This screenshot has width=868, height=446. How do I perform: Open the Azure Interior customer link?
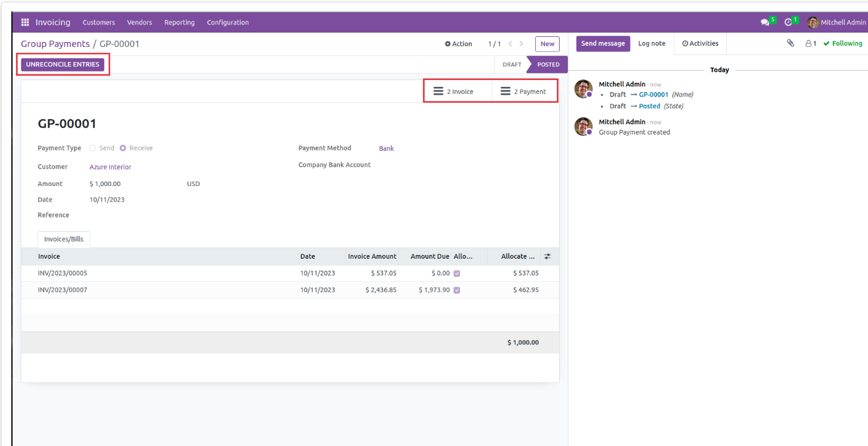coord(110,167)
